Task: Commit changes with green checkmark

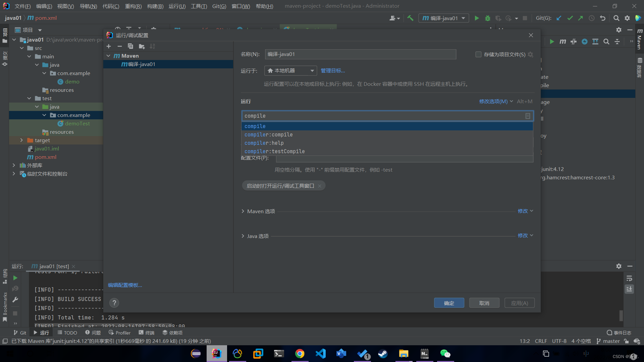Action: 570,18
